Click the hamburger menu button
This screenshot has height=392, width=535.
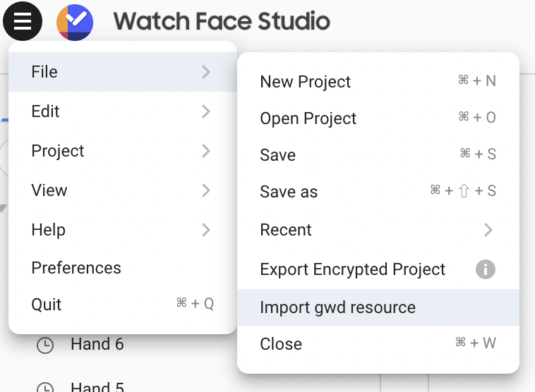[x=23, y=22]
